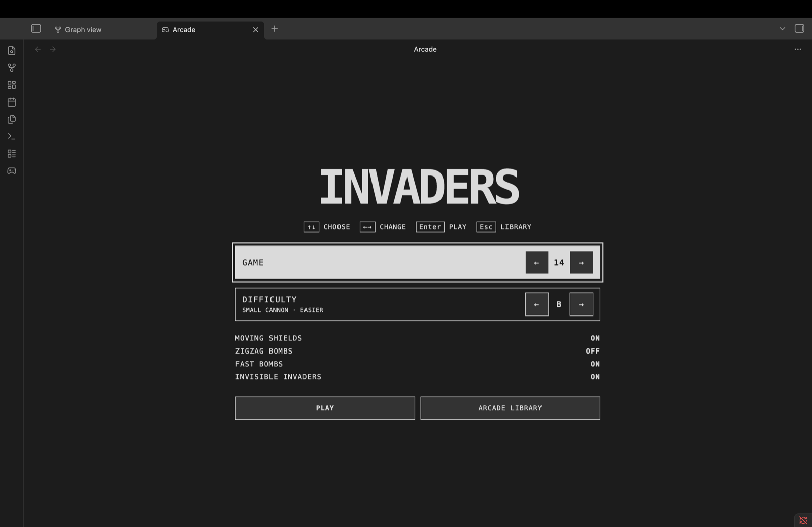Image resolution: width=812 pixels, height=527 pixels.
Task: Navigate forward with the right arrow
Action: (53, 49)
